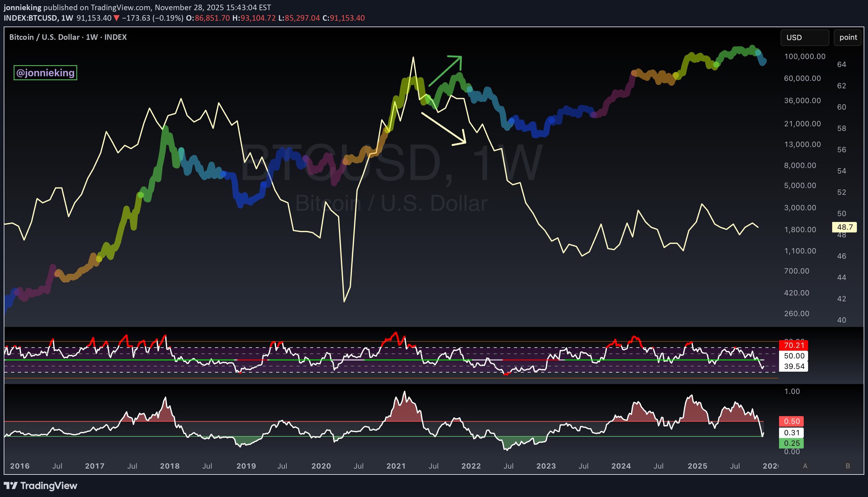Click the green 0.25 threshold label
This screenshot has height=497, width=868.
(791, 443)
